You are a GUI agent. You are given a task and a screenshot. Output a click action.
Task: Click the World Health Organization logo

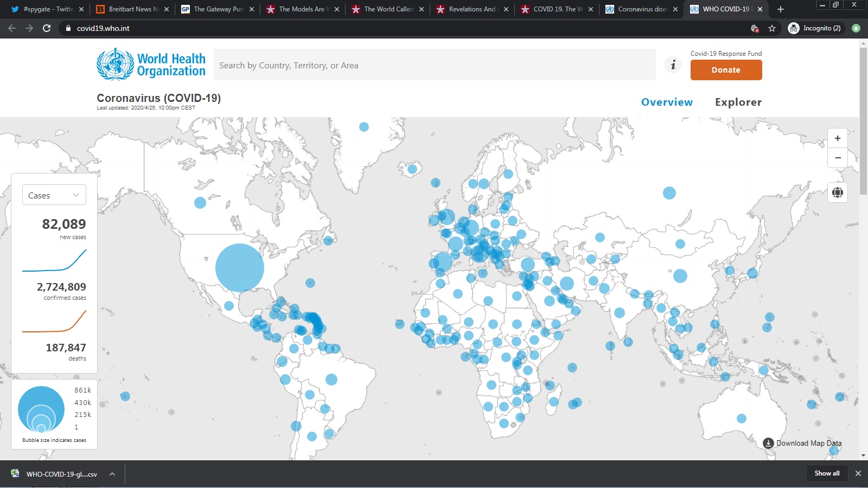click(x=151, y=65)
